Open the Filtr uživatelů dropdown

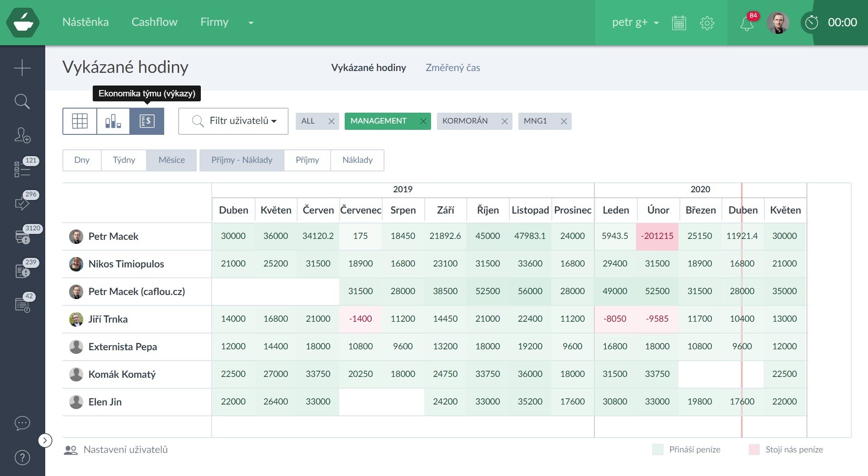point(233,121)
